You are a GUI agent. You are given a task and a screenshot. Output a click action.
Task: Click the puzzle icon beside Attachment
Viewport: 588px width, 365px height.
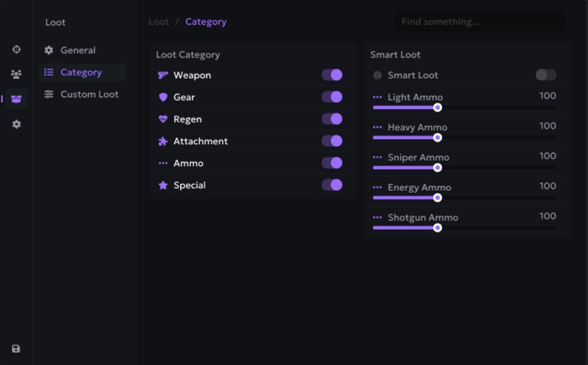pyautogui.click(x=163, y=141)
